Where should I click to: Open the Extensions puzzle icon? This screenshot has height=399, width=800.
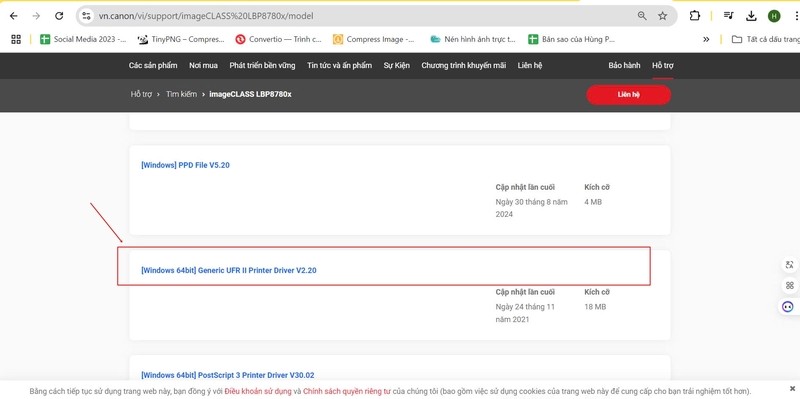tap(694, 16)
